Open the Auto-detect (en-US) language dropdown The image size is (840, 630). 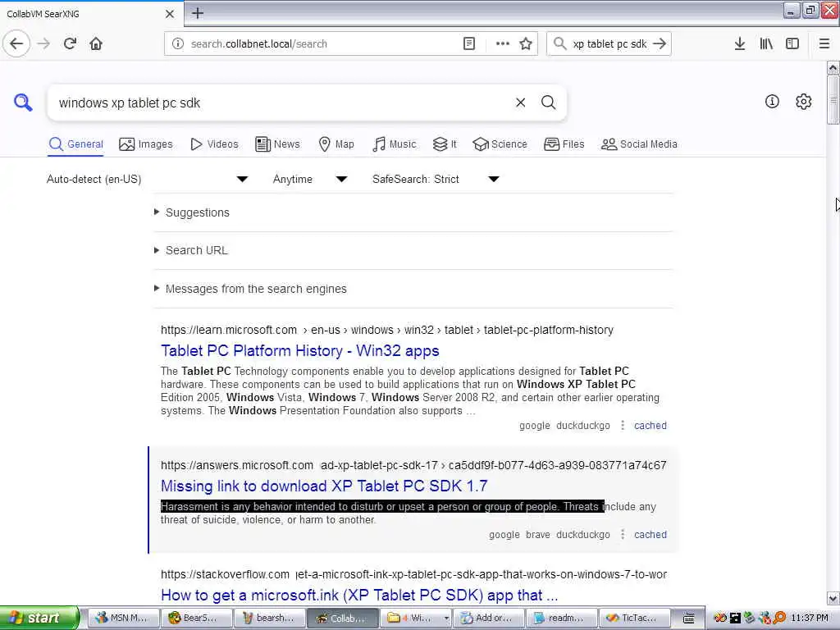tap(148, 179)
